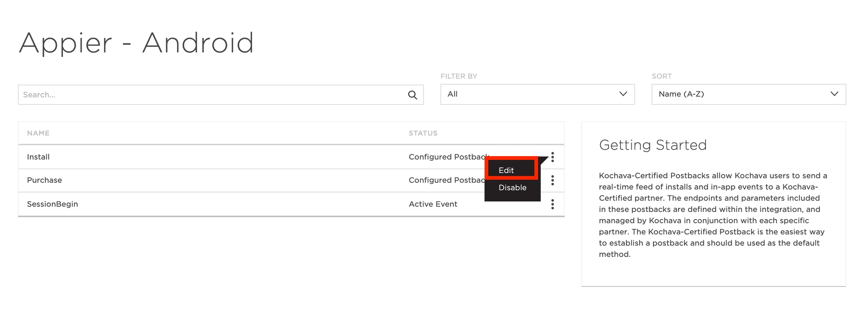The width and height of the screenshot is (868, 328).
Task: Click the STATUS column header
Action: [x=423, y=133]
